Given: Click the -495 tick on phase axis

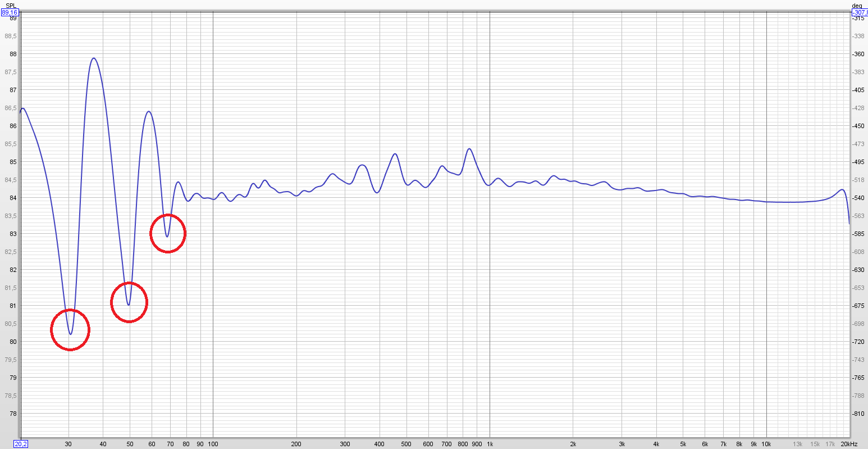Looking at the screenshot, I should point(858,162).
